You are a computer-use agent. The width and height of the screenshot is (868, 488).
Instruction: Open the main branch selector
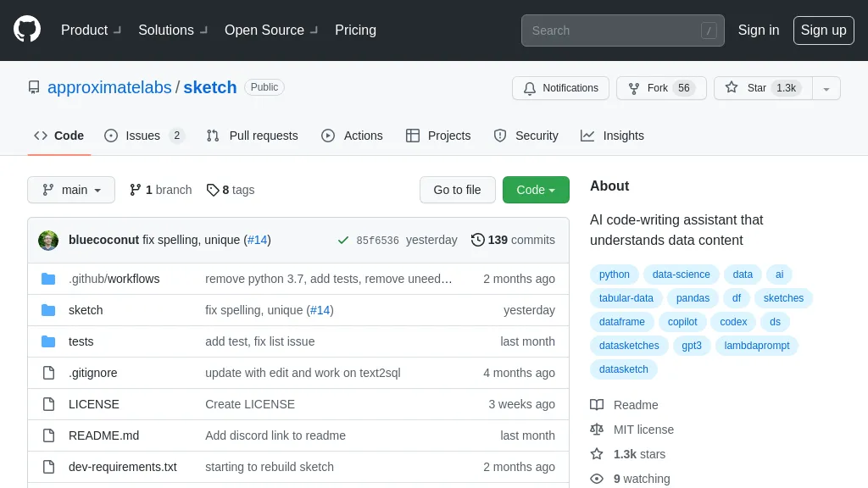[70, 190]
